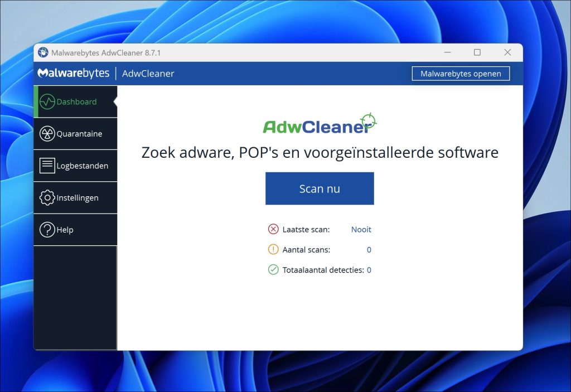Open Malwarebytes via the Malwarebytes openen button
The height and width of the screenshot is (392, 571).
pos(461,73)
